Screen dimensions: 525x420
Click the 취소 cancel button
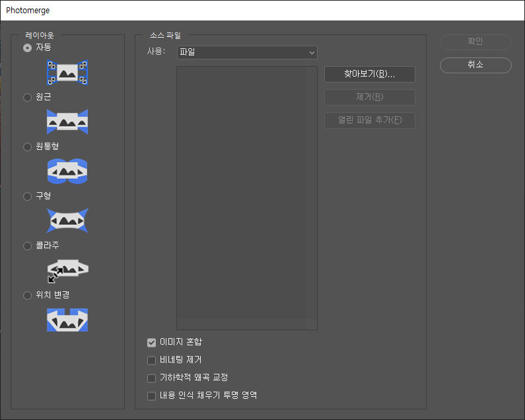[x=475, y=65]
